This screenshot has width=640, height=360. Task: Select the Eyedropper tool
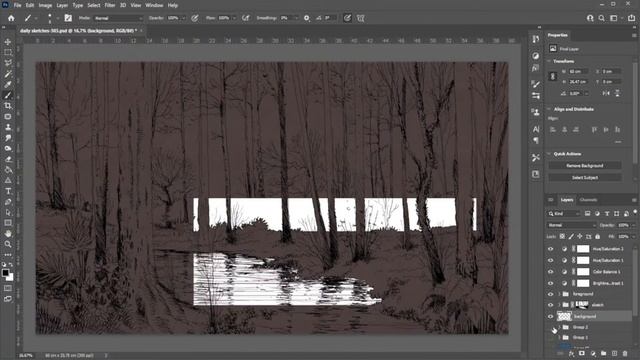(8, 84)
